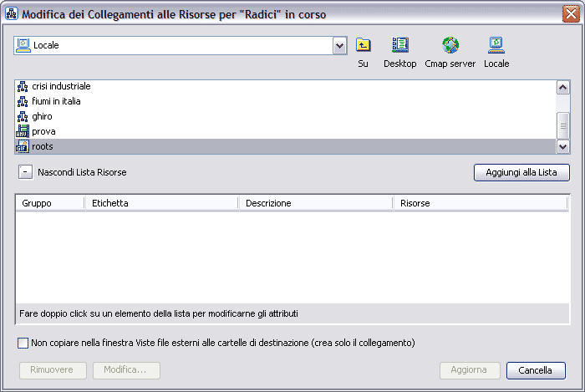Enable 'Non copiare nella finestra Viste' checkbox
The height and width of the screenshot is (392, 585).
tap(23, 343)
